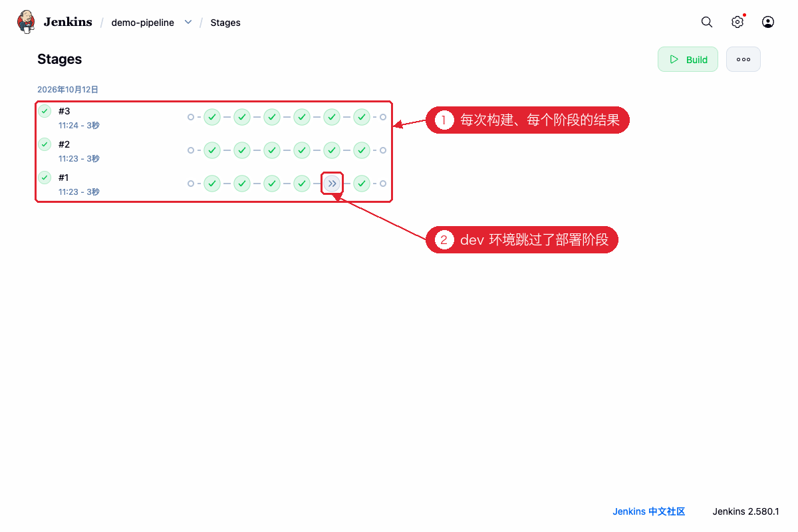This screenshot has width=798, height=532.
Task: Select fourth stage checkmark of build #3
Action: (302, 117)
